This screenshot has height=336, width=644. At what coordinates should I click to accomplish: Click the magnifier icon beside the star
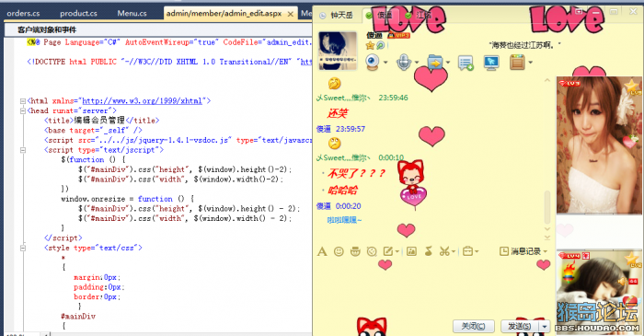(380, 45)
